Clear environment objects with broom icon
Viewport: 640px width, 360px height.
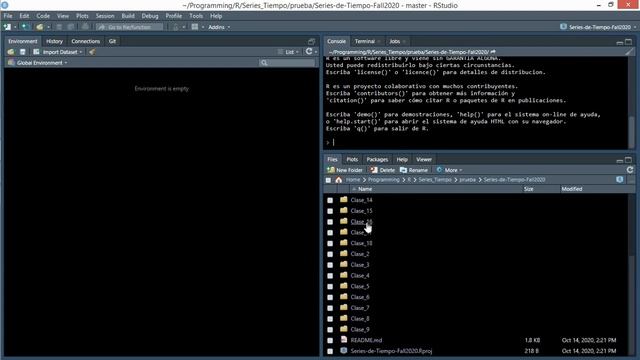(x=92, y=52)
